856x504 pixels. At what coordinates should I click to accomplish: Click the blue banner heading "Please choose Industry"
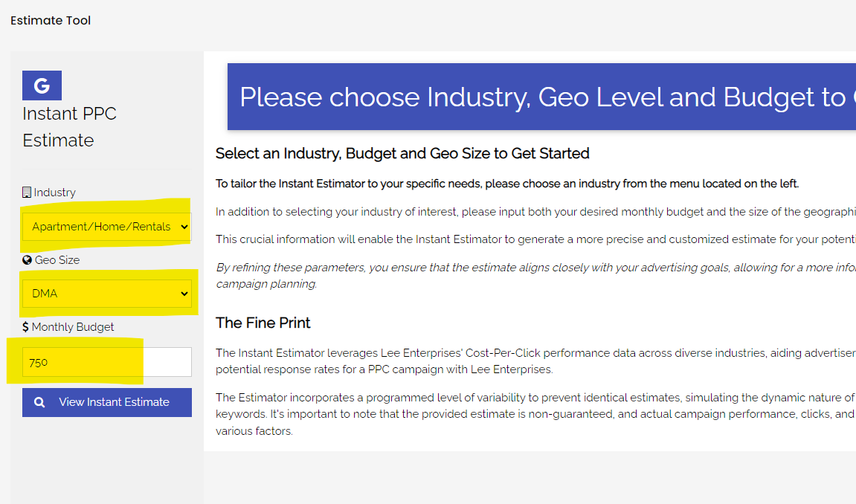[x=541, y=97]
